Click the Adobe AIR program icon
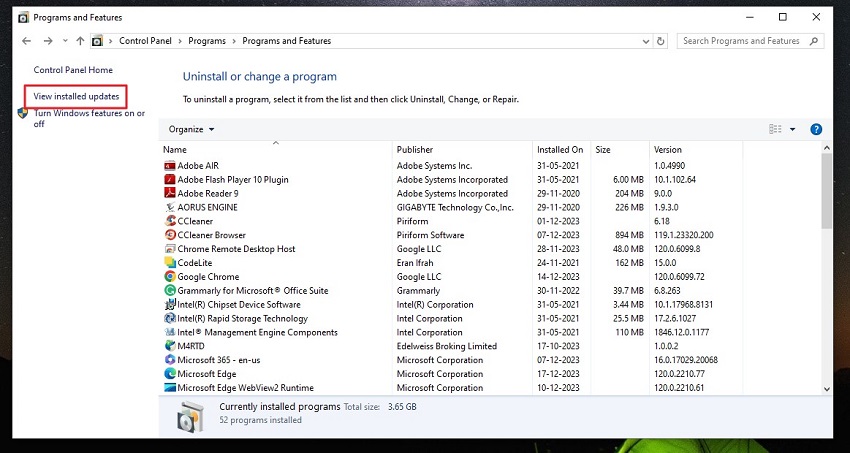This screenshot has width=850, height=453. click(170, 166)
